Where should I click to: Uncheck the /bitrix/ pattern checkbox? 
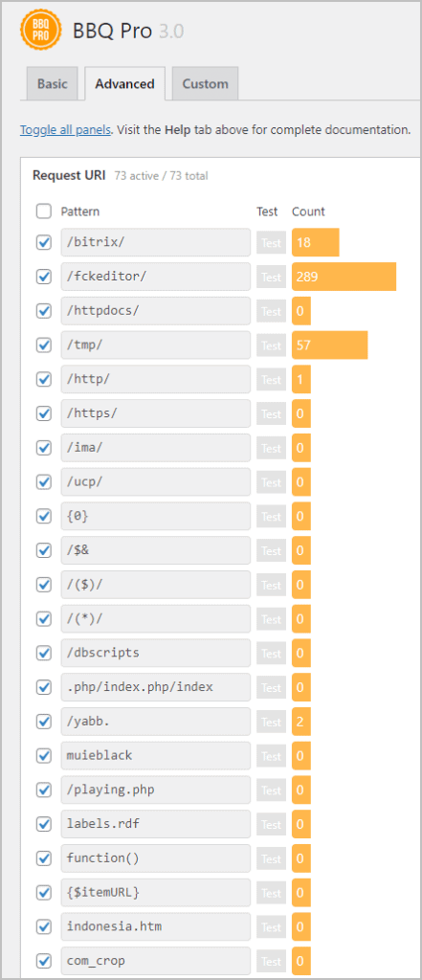(44, 242)
